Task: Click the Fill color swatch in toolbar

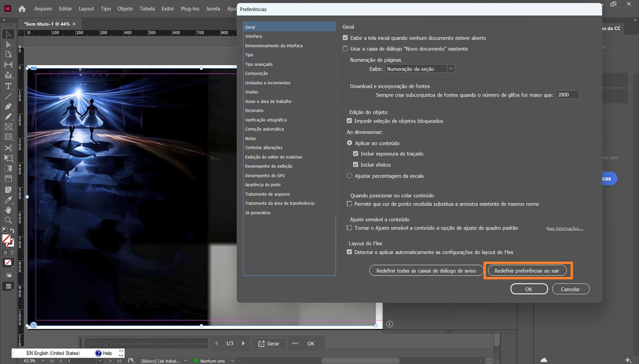Action: point(7,239)
